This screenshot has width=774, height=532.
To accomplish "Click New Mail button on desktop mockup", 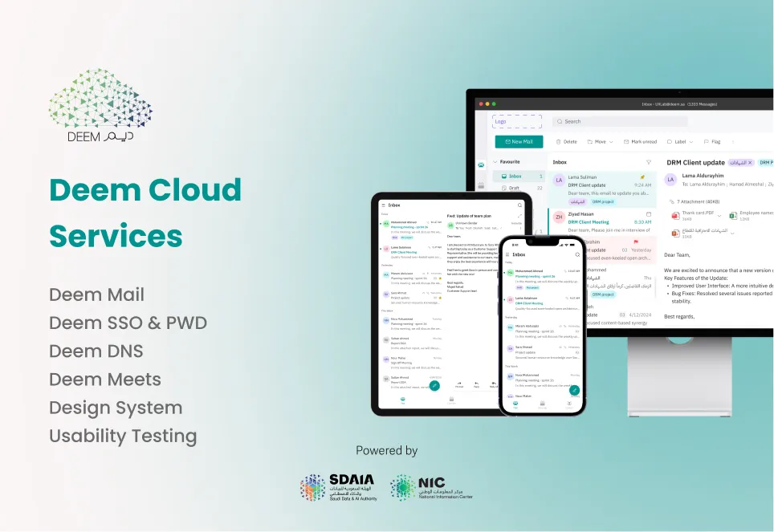I will click(x=519, y=142).
